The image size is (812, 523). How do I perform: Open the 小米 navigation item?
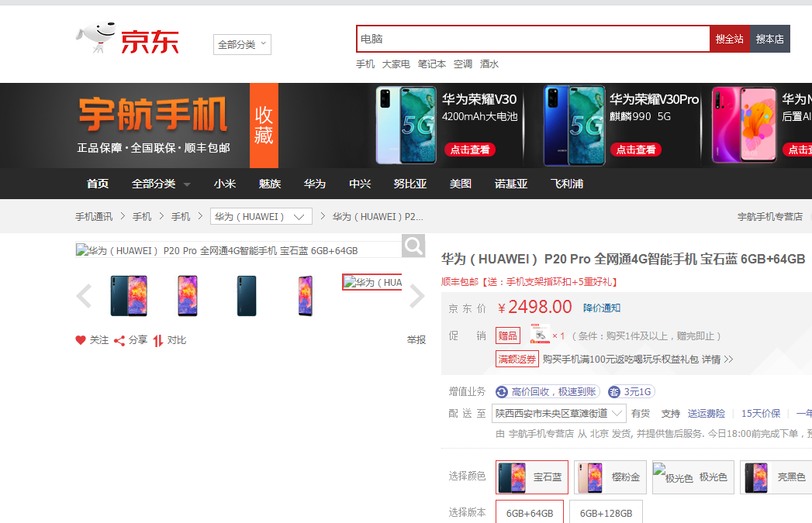tap(225, 184)
